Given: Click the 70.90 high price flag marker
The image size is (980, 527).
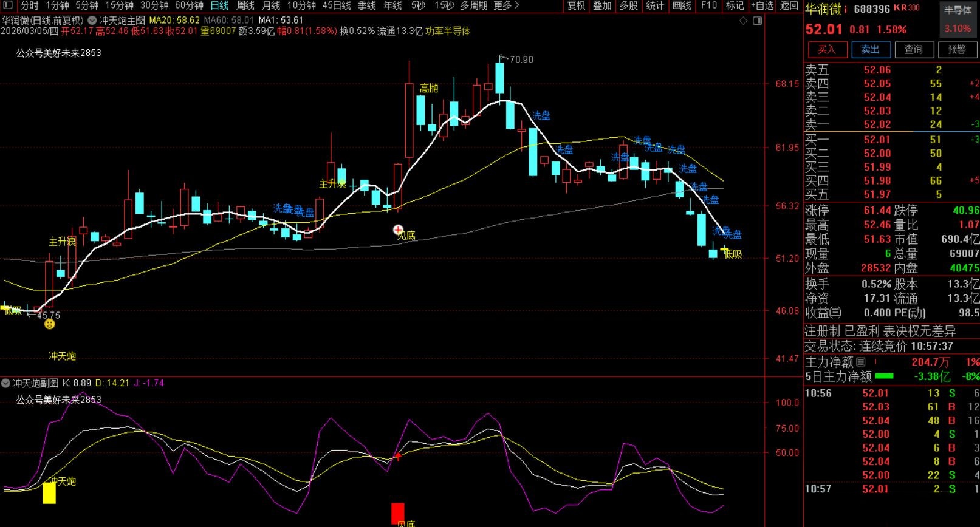Looking at the screenshot, I should tap(501, 58).
